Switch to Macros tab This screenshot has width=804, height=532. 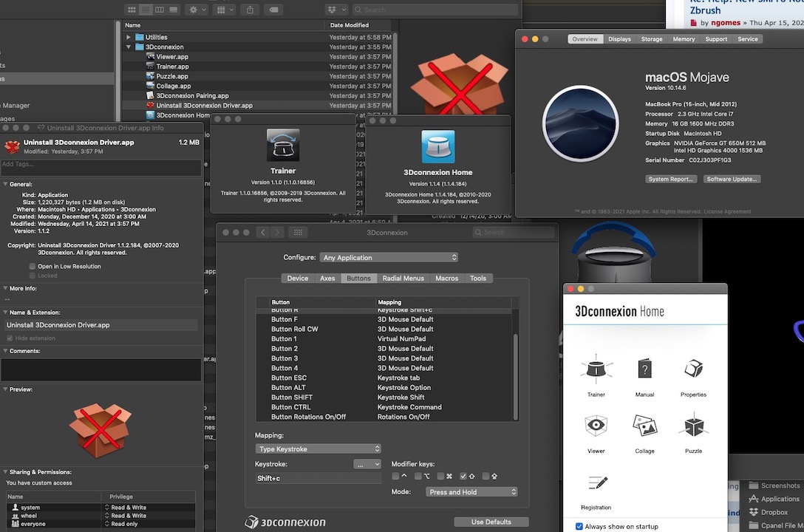coord(446,279)
